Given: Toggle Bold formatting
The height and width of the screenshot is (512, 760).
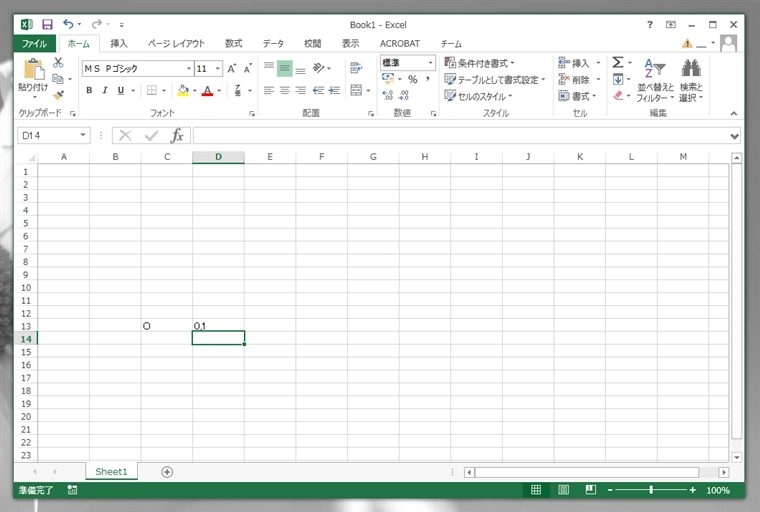Looking at the screenshot, I should pyautogui.click(x=89, y=90).
